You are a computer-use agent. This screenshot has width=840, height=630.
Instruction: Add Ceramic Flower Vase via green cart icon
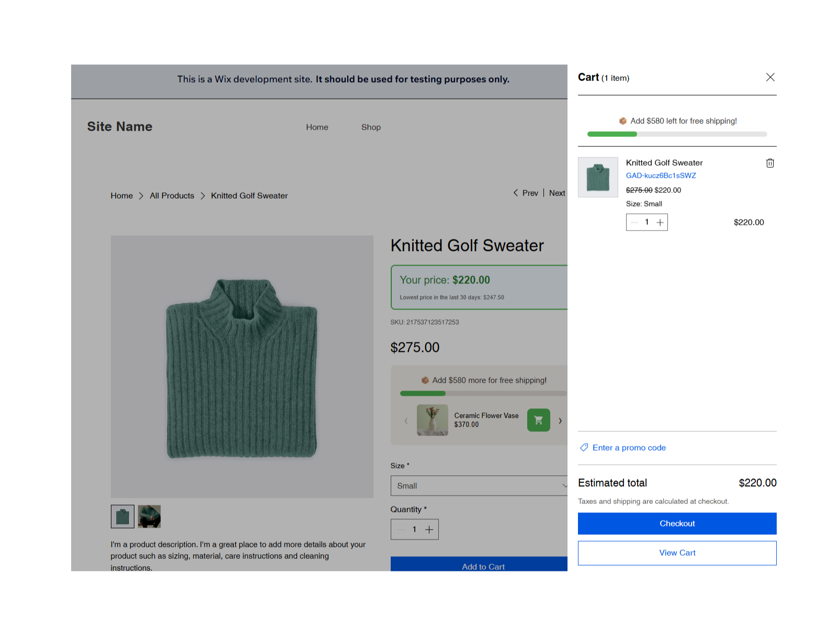coord(538,420)
